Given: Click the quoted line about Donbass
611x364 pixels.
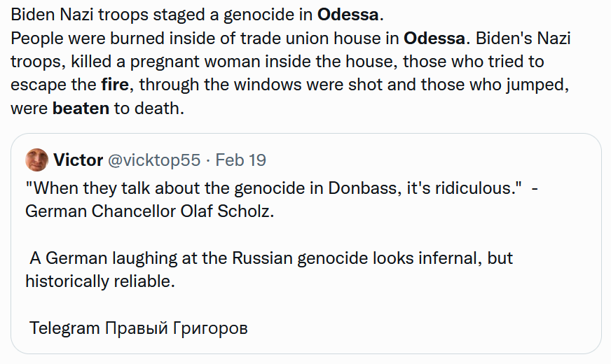Looking at the screenshot, I should (x=282, y=188).
